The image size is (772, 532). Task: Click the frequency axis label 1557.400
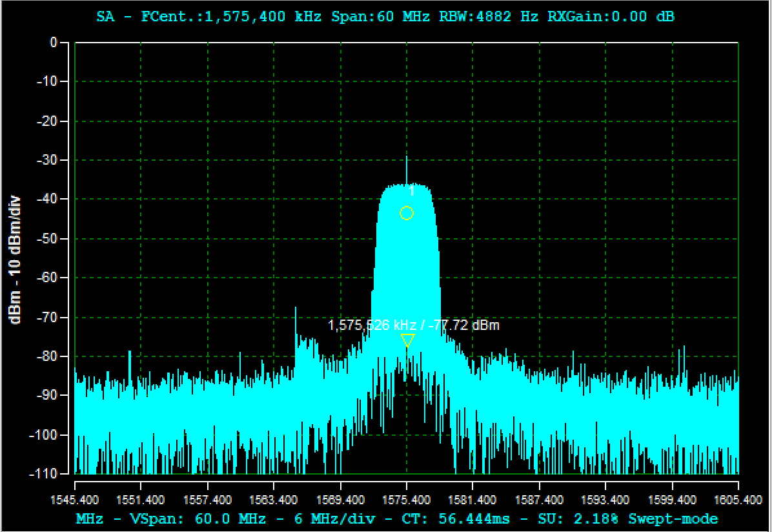click(x=207, y=500)
